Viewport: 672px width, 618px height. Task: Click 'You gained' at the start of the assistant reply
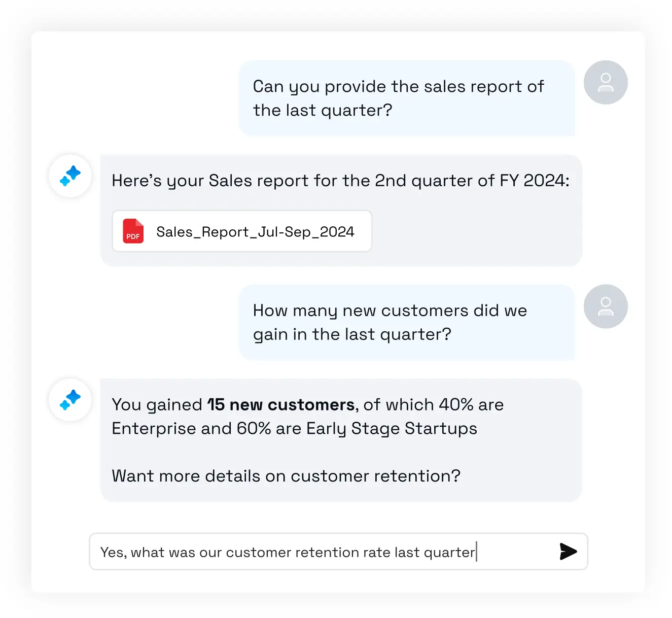(157, 405)
